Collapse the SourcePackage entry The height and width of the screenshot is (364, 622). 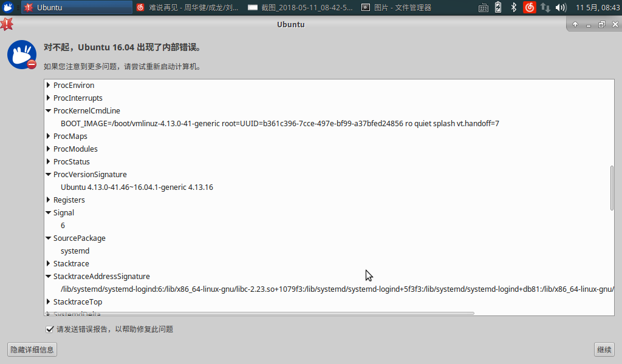(x=49, y=238)
